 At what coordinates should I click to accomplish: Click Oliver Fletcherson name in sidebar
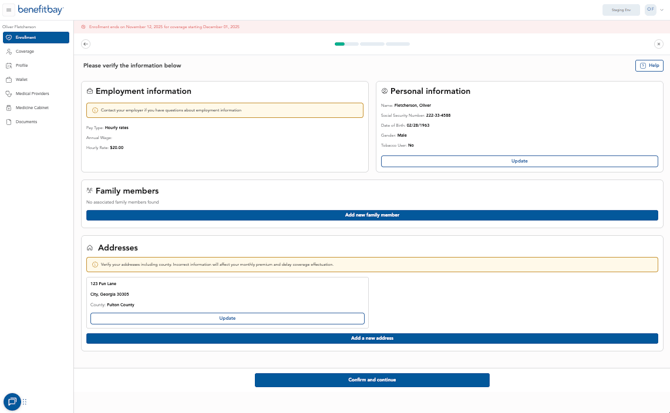[x=19, y=27]
